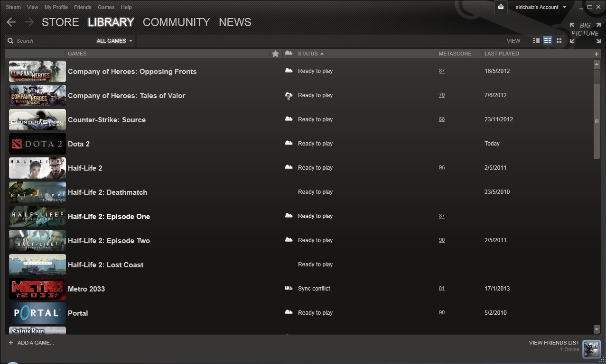The image size is (606, 364).
Task: Switch to detail view icon
Action: click(536, 41)
